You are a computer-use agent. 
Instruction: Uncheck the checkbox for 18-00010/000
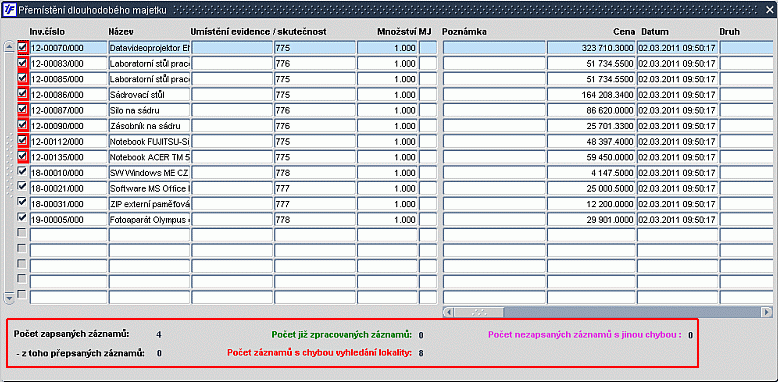pyautogui.click(x=22, y=171)
